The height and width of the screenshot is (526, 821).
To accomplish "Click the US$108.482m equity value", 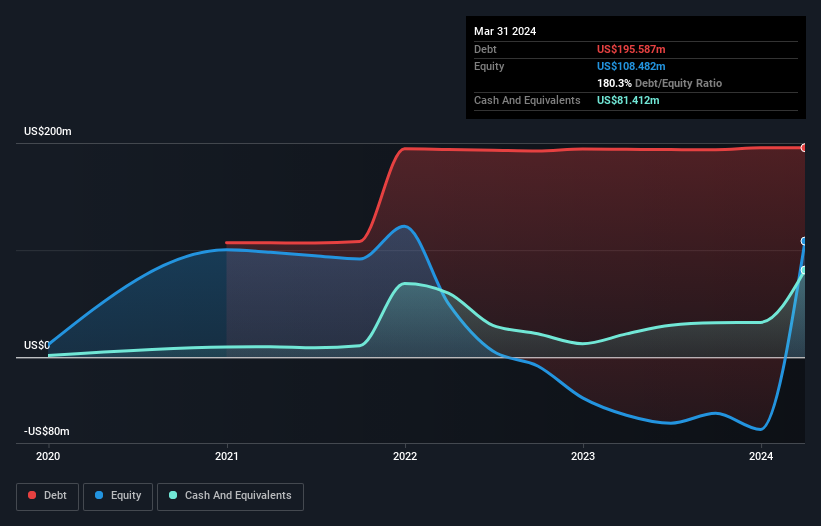I will [631, 66].
